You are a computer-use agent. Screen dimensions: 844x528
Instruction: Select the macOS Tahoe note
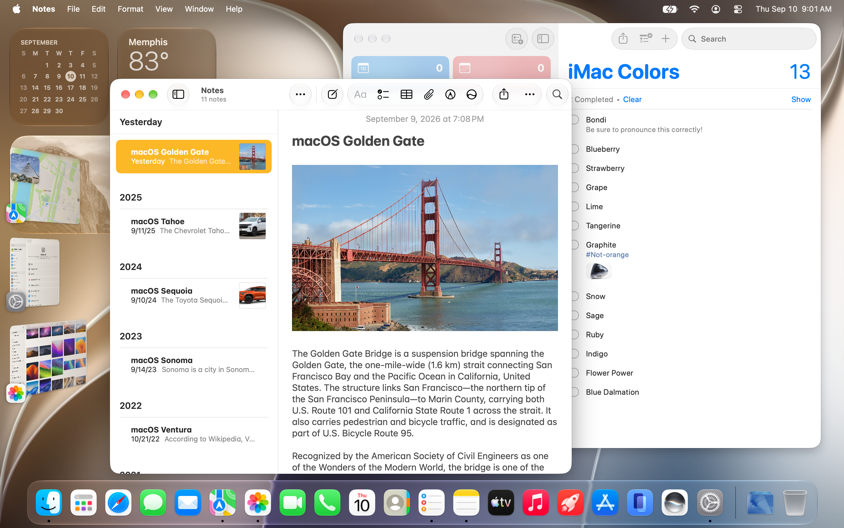(x=194, y=226)
